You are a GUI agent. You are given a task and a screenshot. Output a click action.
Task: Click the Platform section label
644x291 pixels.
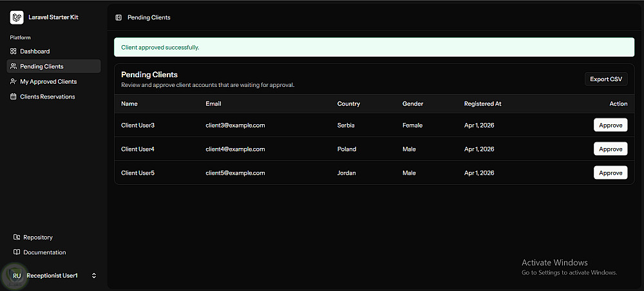tap(20, 37)
